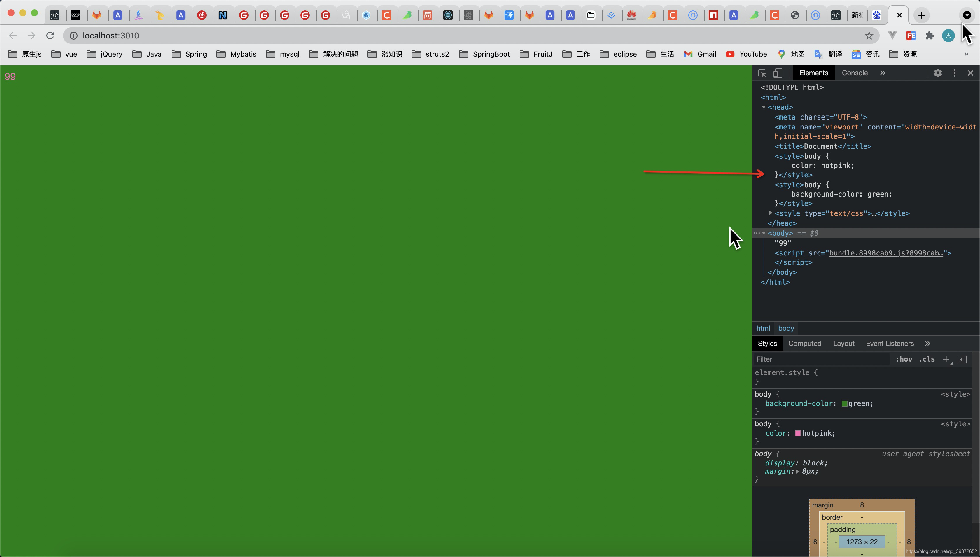The height and width of the screenshot is (557, 980).
Task: Open the YouTube bookmark
Action: (x=746, y=54)
